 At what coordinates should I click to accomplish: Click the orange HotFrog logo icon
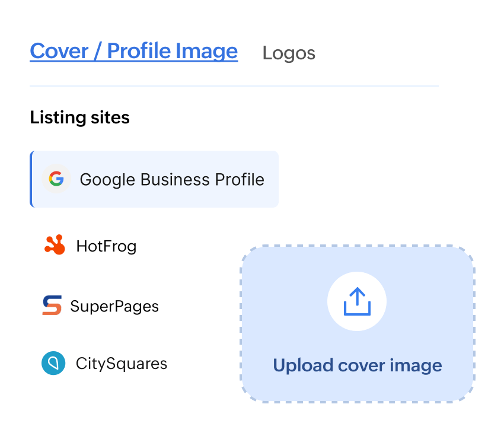[x=55, y=245]
